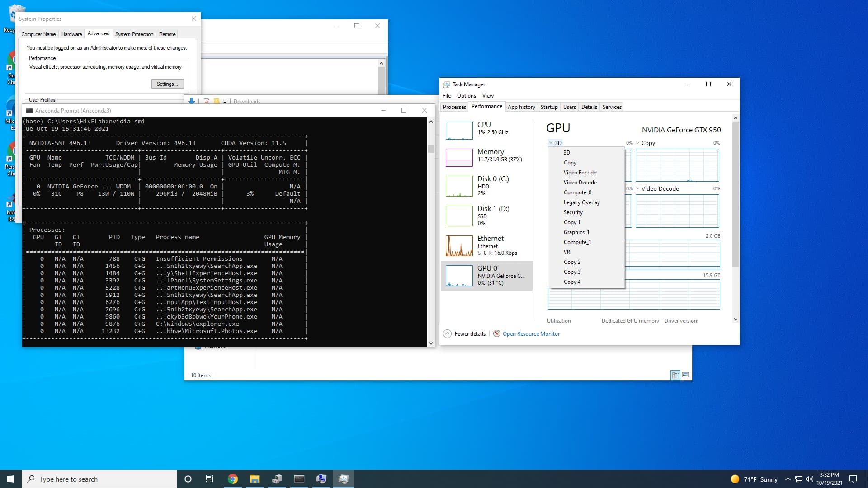The height and width of the screenshot is (488, 868).
Task: Open the Options menu in Task Manager
Action: (466, 95)
